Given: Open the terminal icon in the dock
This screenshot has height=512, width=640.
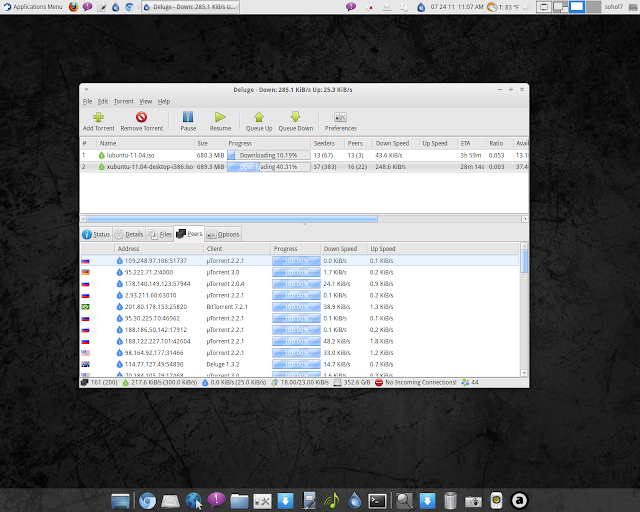Looking at the screenshot, I should [377, 501].
